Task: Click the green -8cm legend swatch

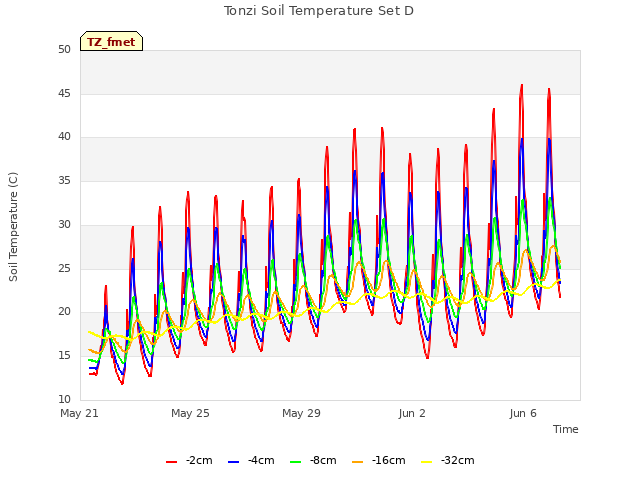Action: (x=296, y=462)
